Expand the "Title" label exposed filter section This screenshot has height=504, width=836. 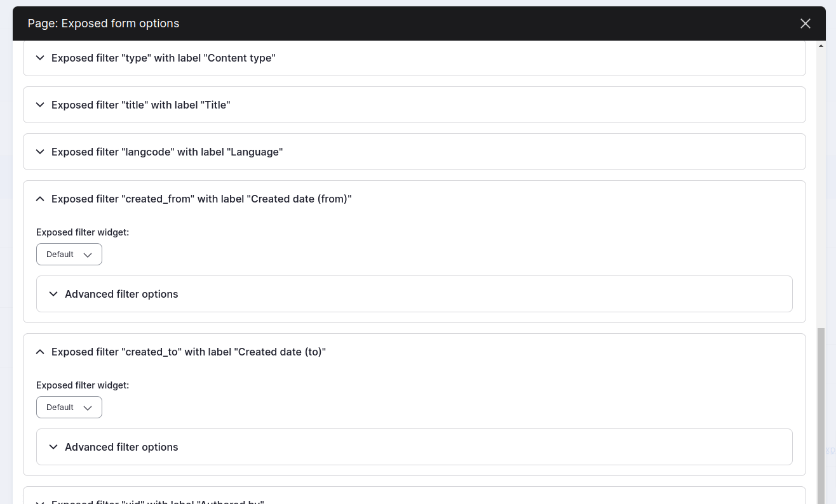tap(140, 105)
